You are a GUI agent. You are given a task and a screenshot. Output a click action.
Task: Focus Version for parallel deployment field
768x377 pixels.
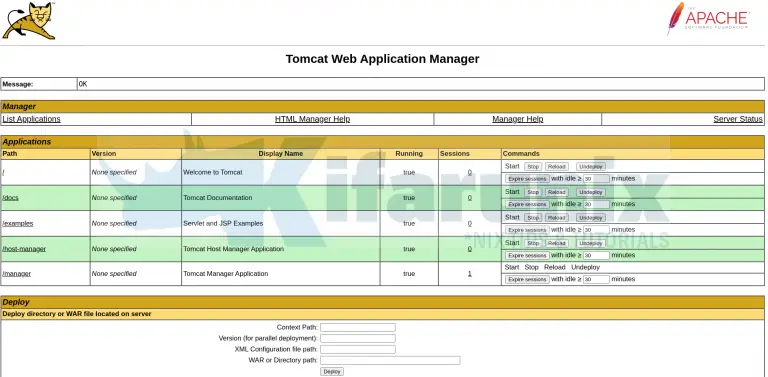point(358,338)
